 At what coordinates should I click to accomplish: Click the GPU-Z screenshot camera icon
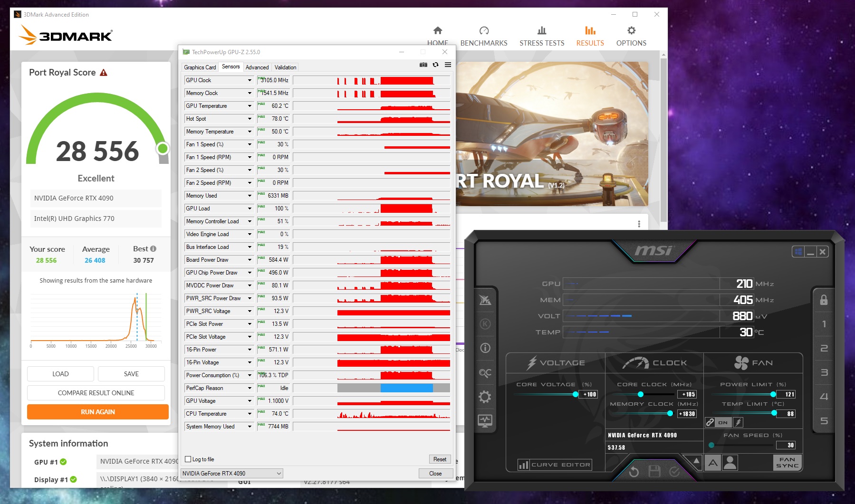423,65
